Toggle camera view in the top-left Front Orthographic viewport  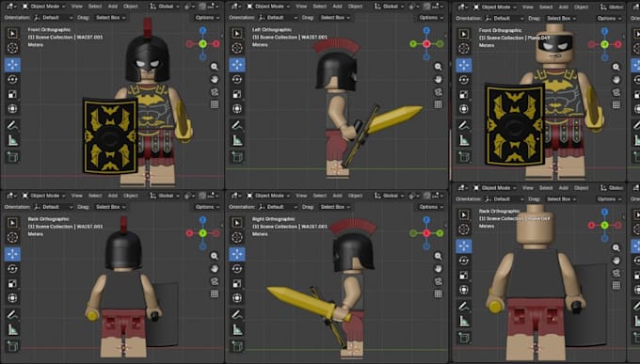[x=215, y=92]
